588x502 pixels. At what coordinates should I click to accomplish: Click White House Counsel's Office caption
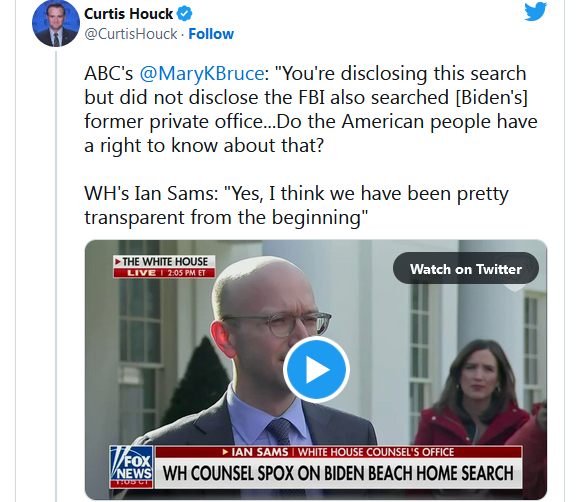tap(376, 452)
